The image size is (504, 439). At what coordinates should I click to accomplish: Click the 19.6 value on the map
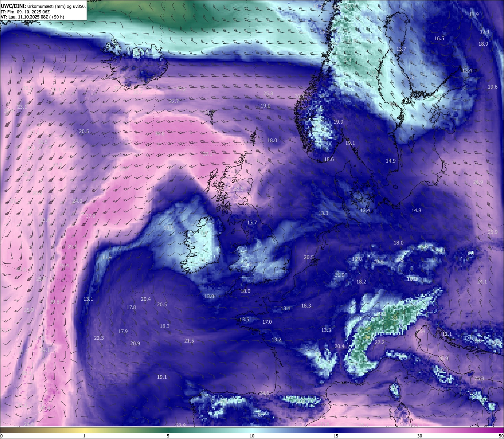[x=493, y=87]
